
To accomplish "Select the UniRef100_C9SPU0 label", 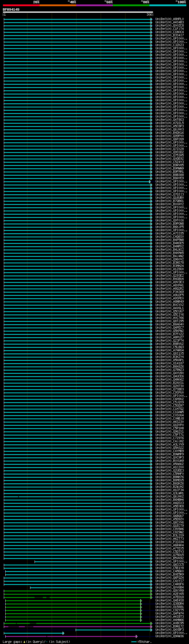I will click(170, 392).
